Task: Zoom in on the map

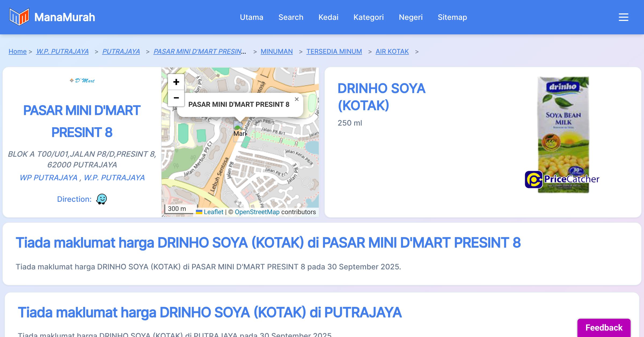Action: pyautogui.click(x=176, y=82)
